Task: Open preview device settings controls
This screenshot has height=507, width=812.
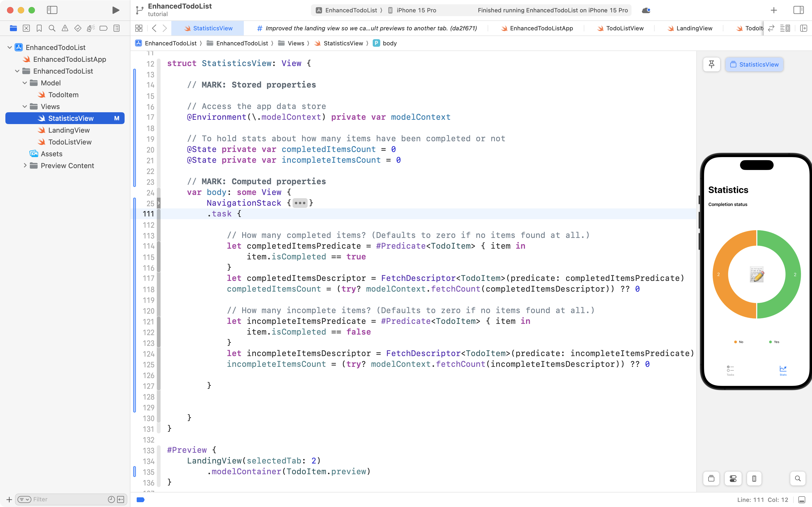Action: 733,479
